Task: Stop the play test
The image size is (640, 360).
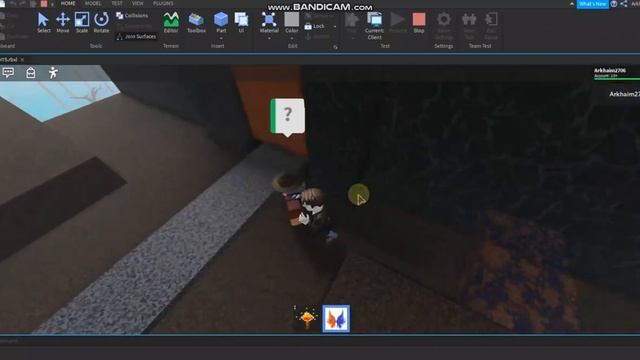Action: coord(419,23)
